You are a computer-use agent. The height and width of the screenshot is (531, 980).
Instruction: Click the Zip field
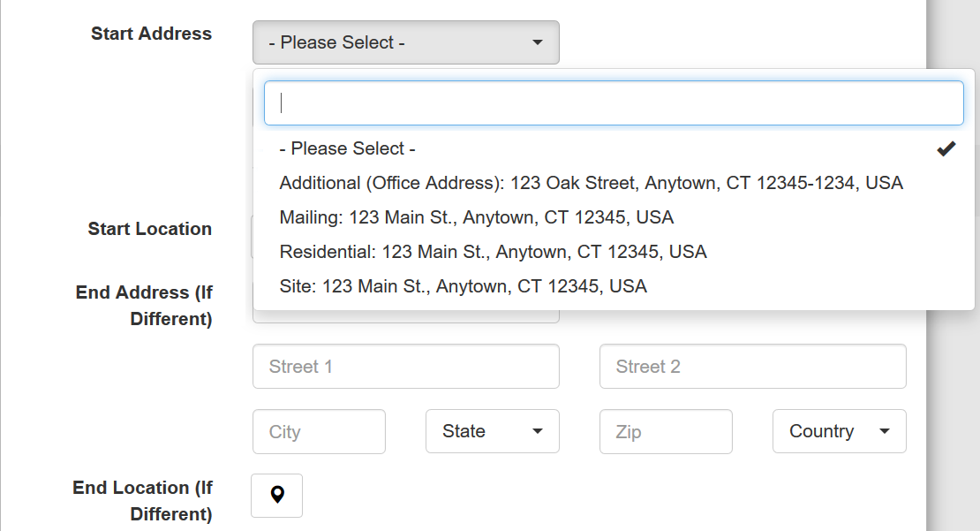pyautogui.click(x=666, y=431)
